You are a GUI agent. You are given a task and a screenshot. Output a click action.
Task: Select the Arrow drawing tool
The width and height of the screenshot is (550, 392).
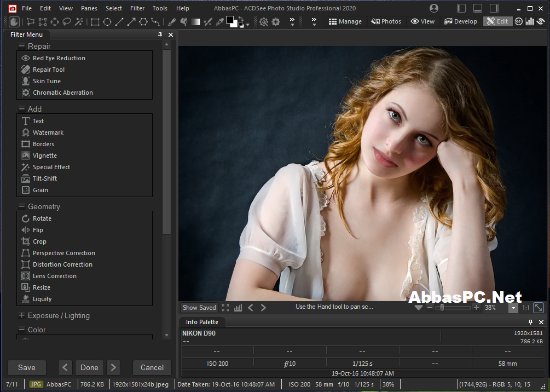(x=131, y=22)
